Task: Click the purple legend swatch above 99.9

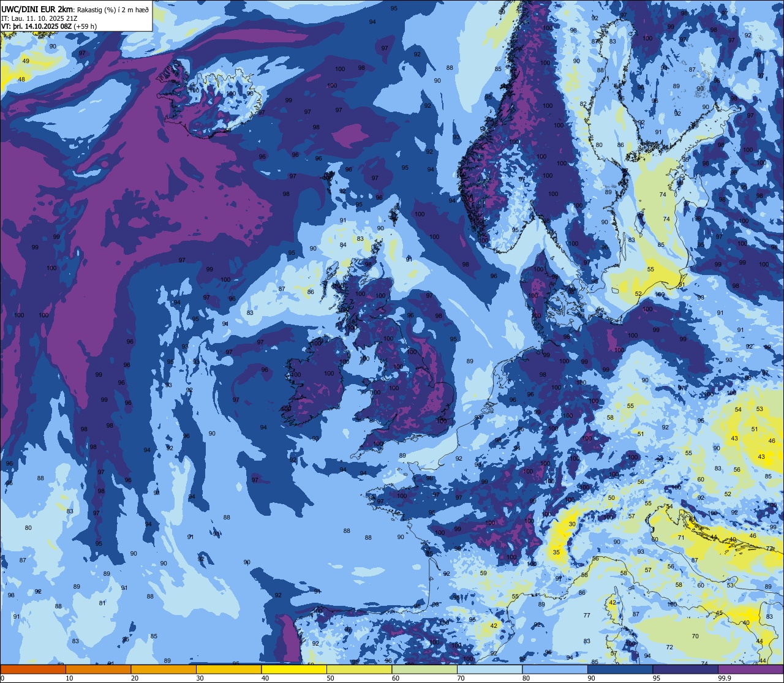Action: pos(750,670)
